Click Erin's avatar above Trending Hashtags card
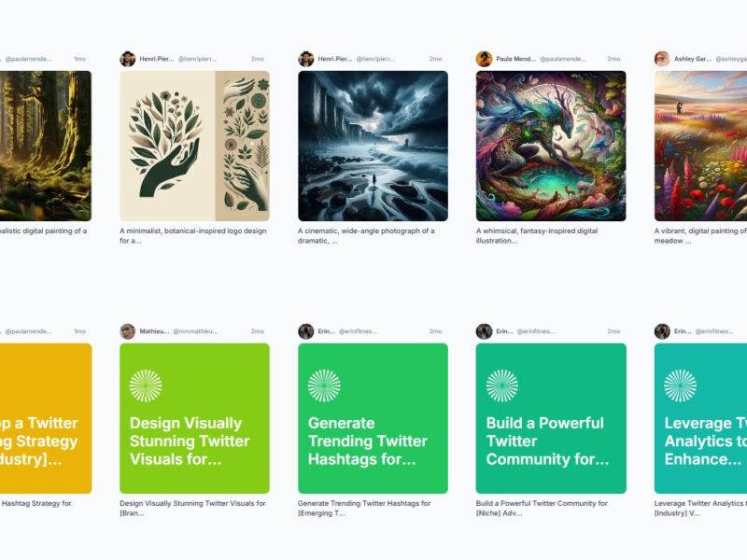Image resolution: width=747 pixels, height=560 pixels. tap(306, 331)
